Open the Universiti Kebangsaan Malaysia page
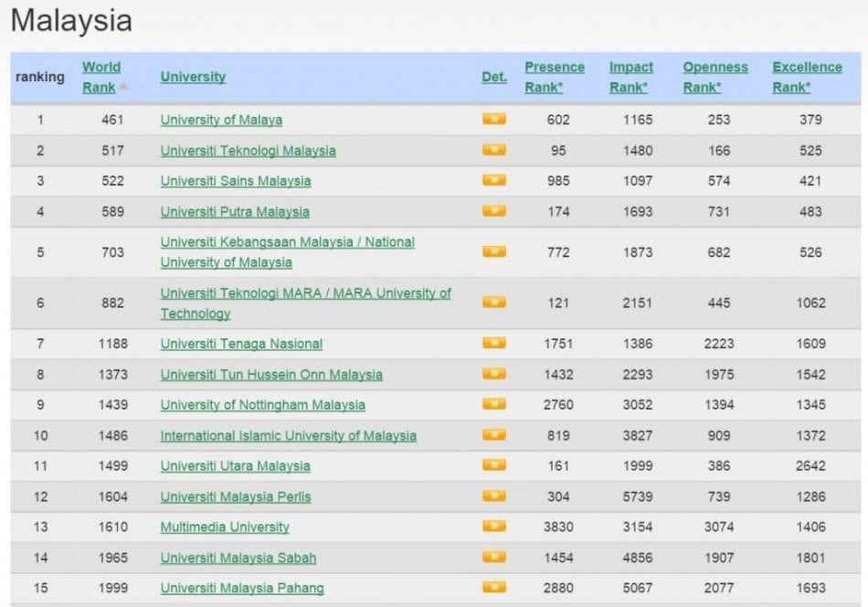 pos(287,252)
